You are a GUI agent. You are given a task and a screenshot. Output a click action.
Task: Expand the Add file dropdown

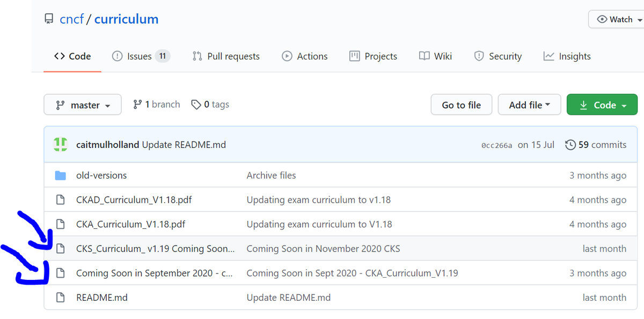(x=529, y=105)
